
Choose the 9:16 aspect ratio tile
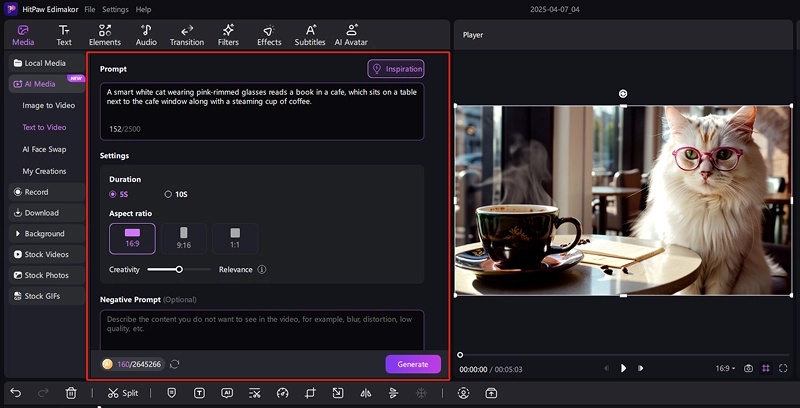184,238
